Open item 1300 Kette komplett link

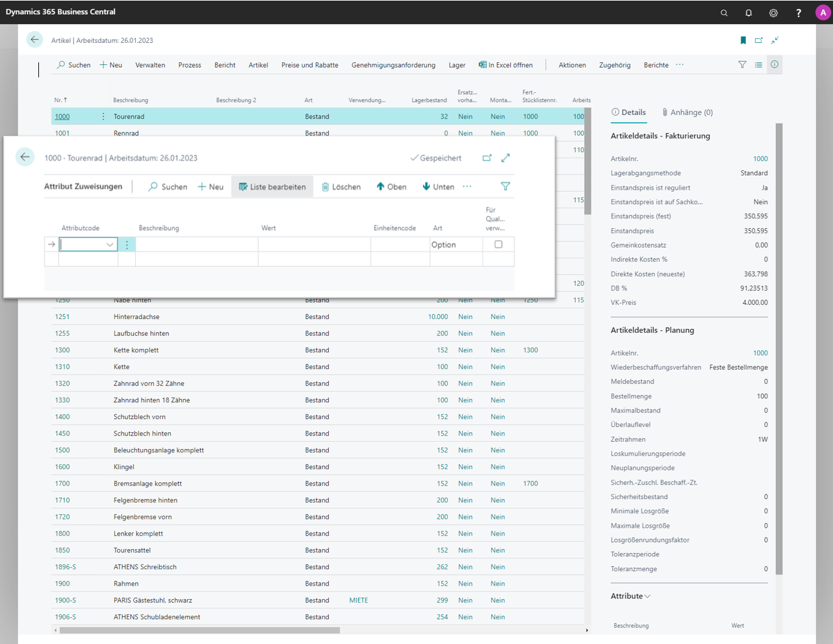(62, 350)
